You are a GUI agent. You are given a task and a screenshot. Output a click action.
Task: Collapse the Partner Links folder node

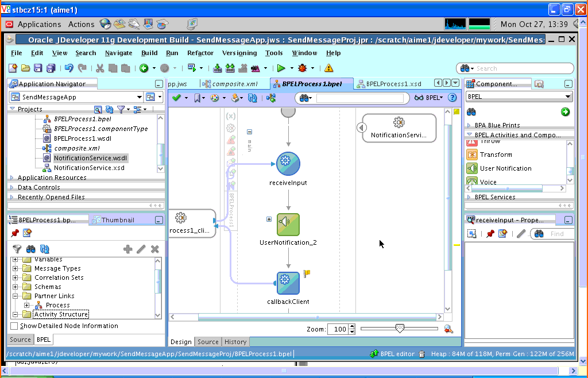click(15, 296)
